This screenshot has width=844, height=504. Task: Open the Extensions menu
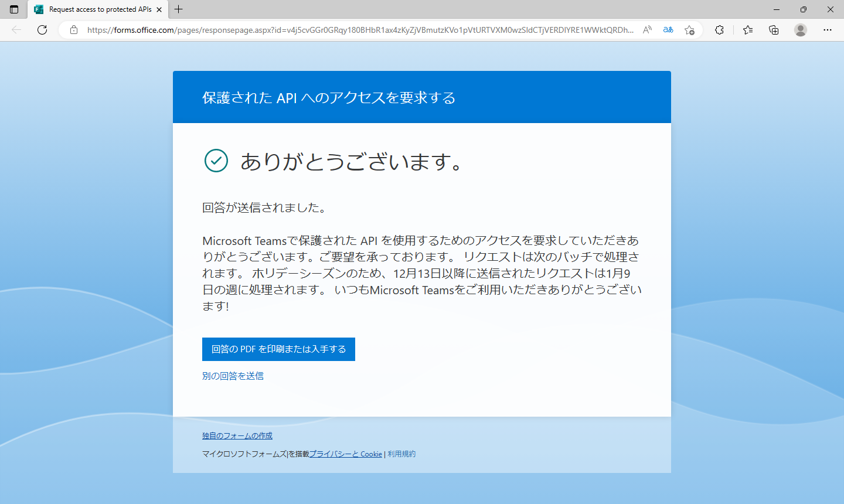coord(720,30)
